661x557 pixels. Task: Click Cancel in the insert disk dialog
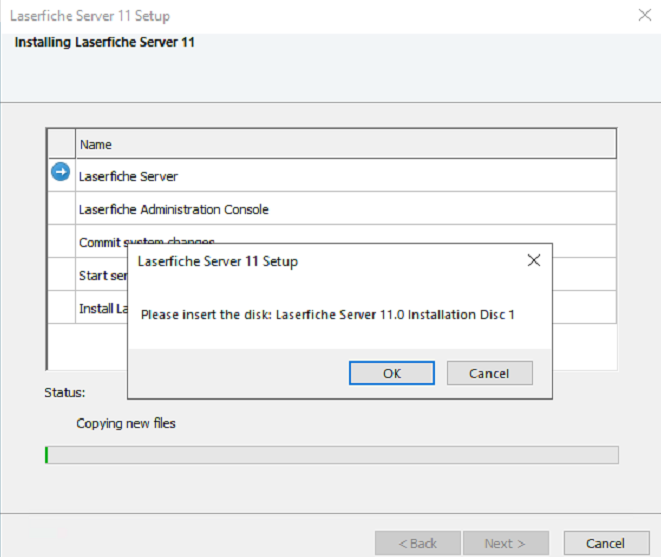pyautogui.click(x=489, y=373)
